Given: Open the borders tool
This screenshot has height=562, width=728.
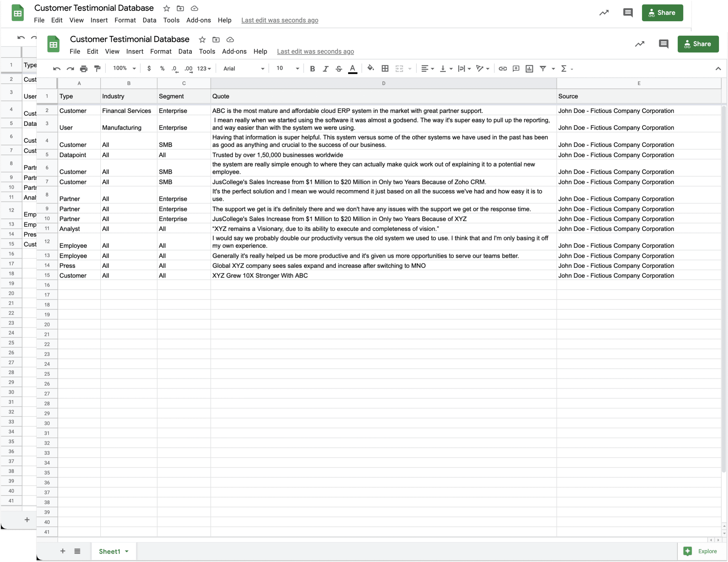Looking at the screenshot, I should point(385,69).
